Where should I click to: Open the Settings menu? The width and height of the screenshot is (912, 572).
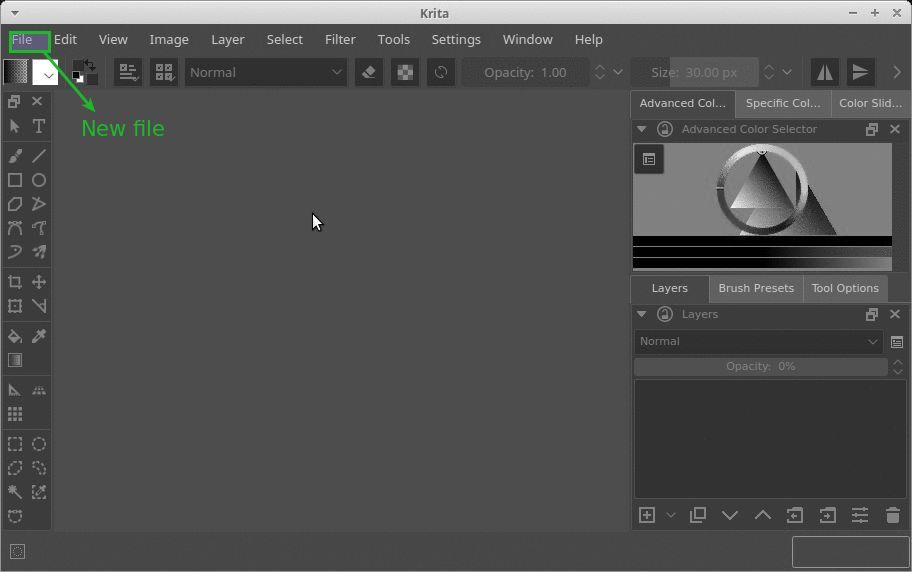(x=456, y=40)
